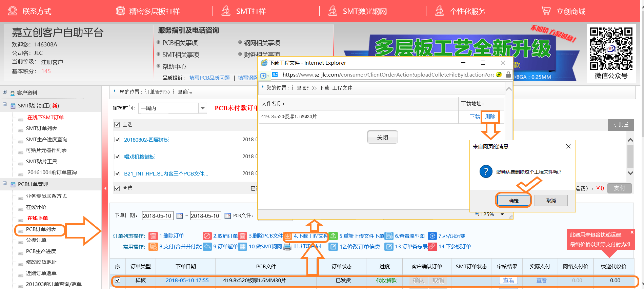Screen dimensions: 644x289
Task: Click the 下载 link for the file
Action: click(475, 117)
